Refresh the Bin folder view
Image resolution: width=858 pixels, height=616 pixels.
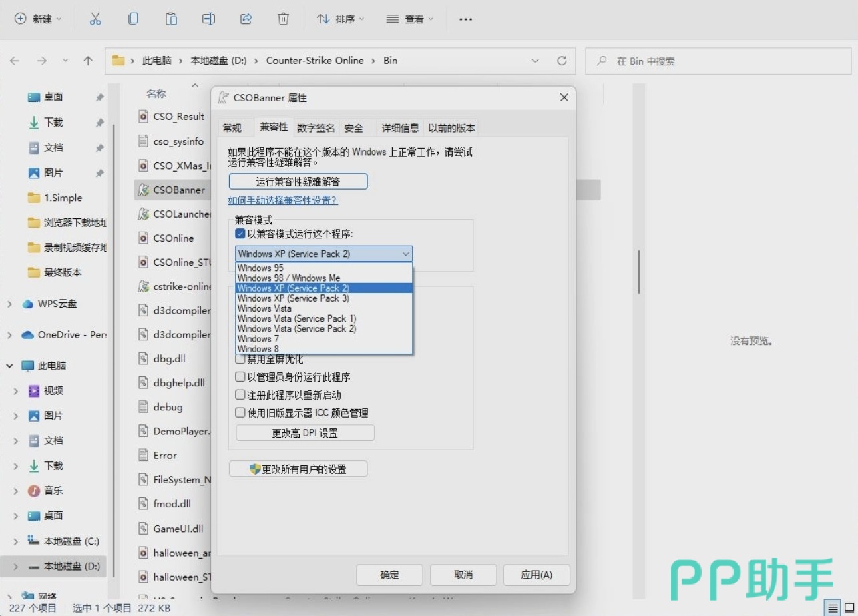562,61
